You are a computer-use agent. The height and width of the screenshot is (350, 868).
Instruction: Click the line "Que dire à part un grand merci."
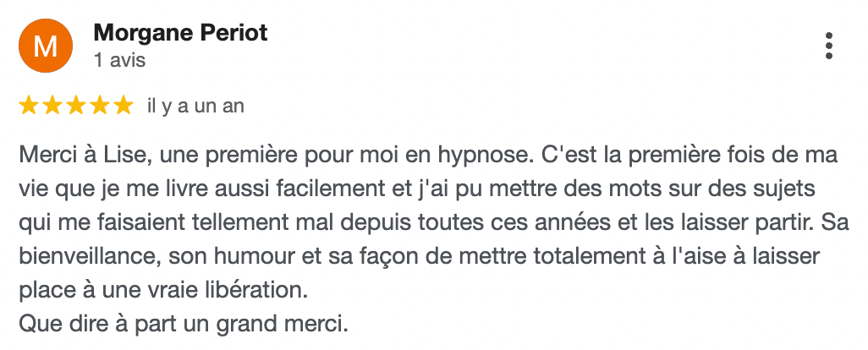(x=183, y=322)
